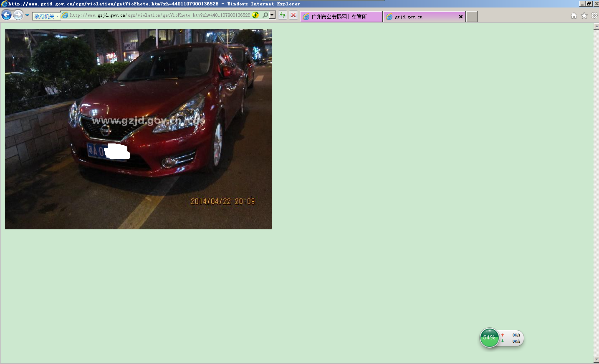Close the gzjd.gov.cn tab
Screen dimensions: 599x364
[461, 17]
